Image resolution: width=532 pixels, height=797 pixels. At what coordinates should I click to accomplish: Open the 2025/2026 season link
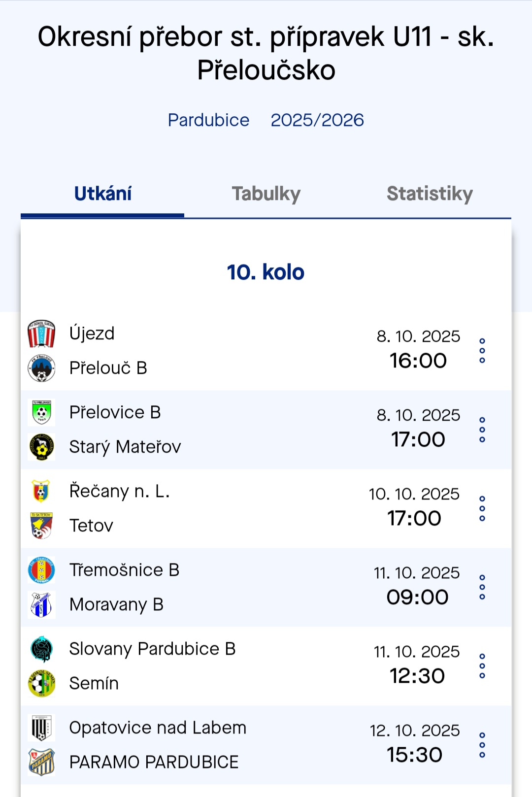click(317, 120)
